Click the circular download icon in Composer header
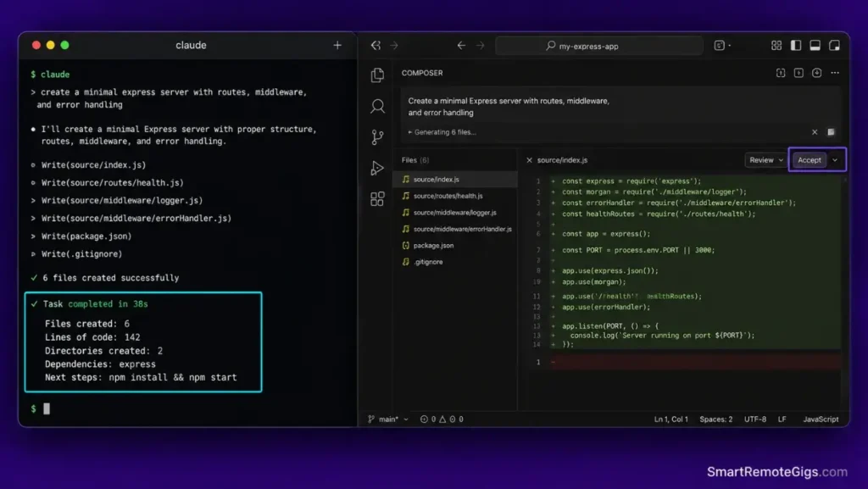Screen dimensions: 868x489 click(816, 73)
